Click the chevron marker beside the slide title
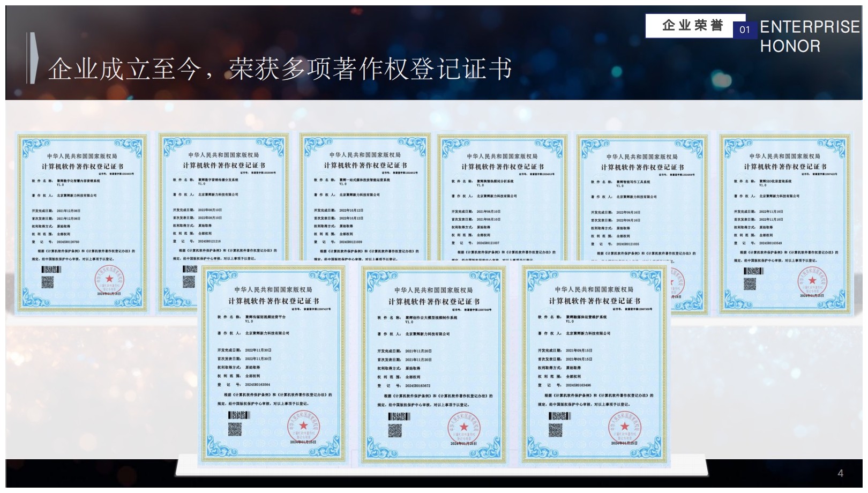Image resolution: width=868 pixels, height=493 pixels. [x=33, y=58]
